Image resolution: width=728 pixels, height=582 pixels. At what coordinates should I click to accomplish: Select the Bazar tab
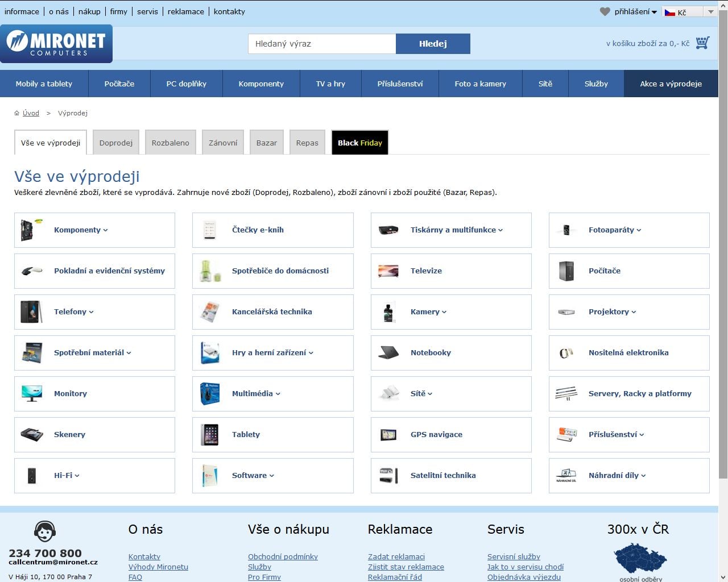267,143
